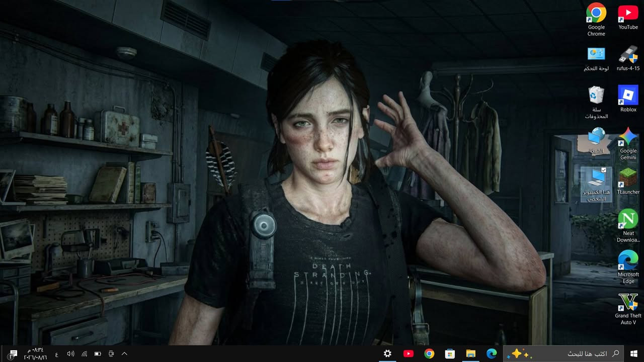This screenshot has width=644, height=362.
Task: Select the Google Gemini desktop icon
Action: 628,144
